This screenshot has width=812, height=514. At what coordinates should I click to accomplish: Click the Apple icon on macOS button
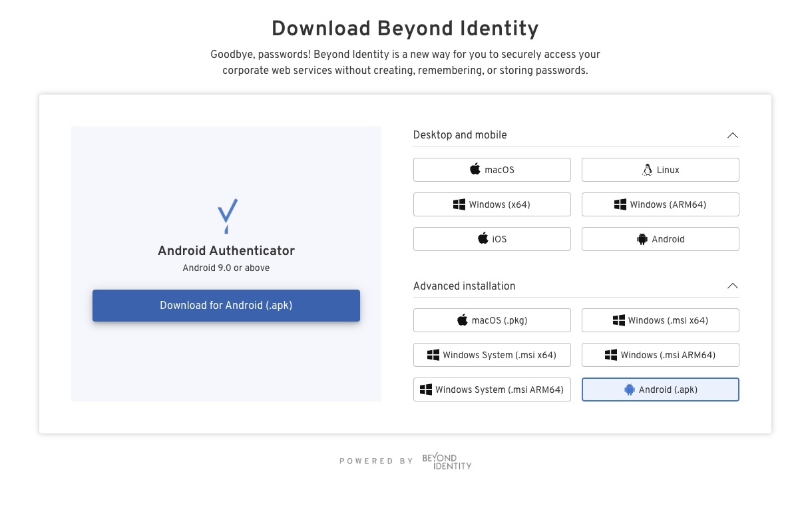[x=475, y=169]
